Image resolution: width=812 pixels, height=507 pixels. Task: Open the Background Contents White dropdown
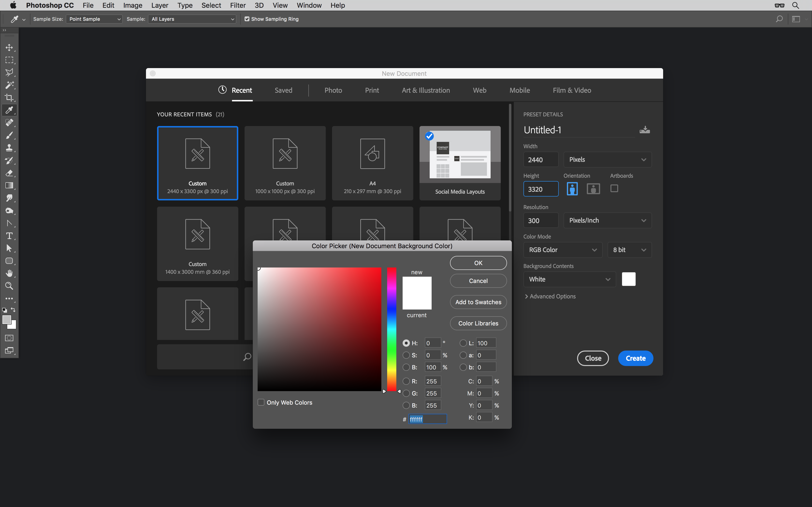coord(569,279)
